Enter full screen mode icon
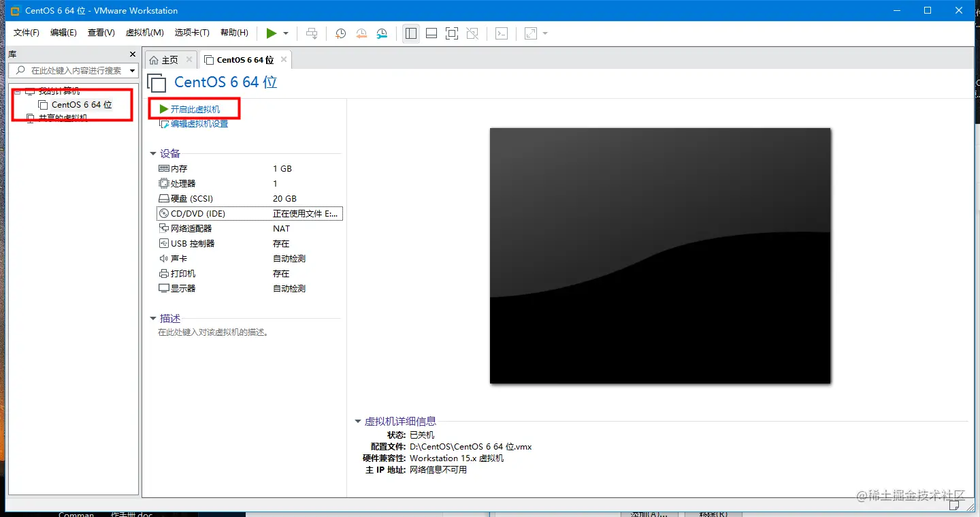Screen dimensions: 980x517 click(x=452, y=33)
